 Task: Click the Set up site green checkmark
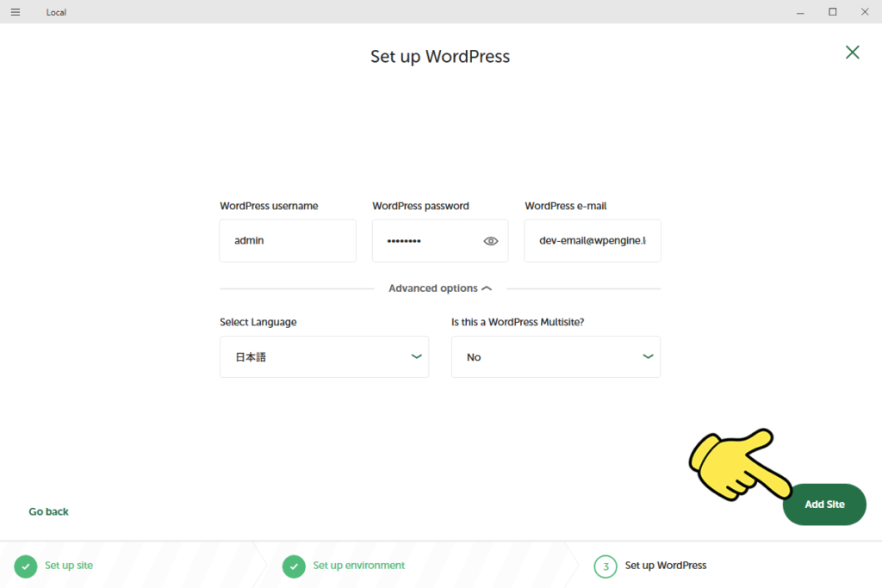[x=25, y=566]
